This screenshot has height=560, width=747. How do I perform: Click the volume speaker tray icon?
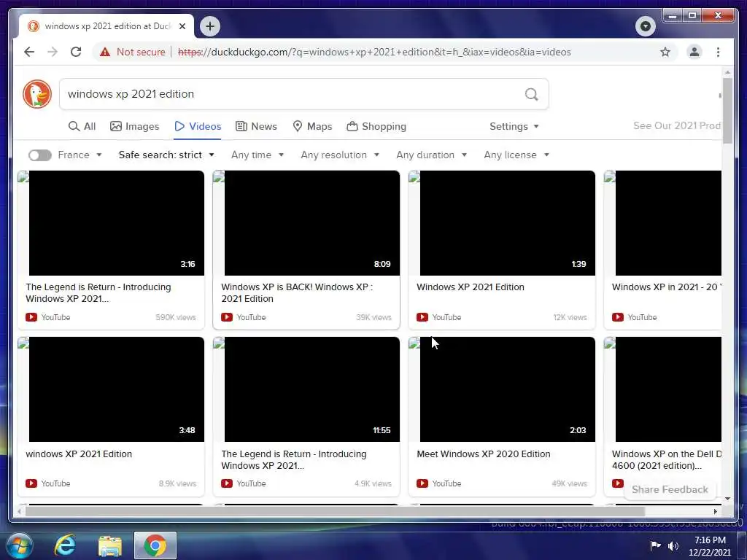point(673,546)
